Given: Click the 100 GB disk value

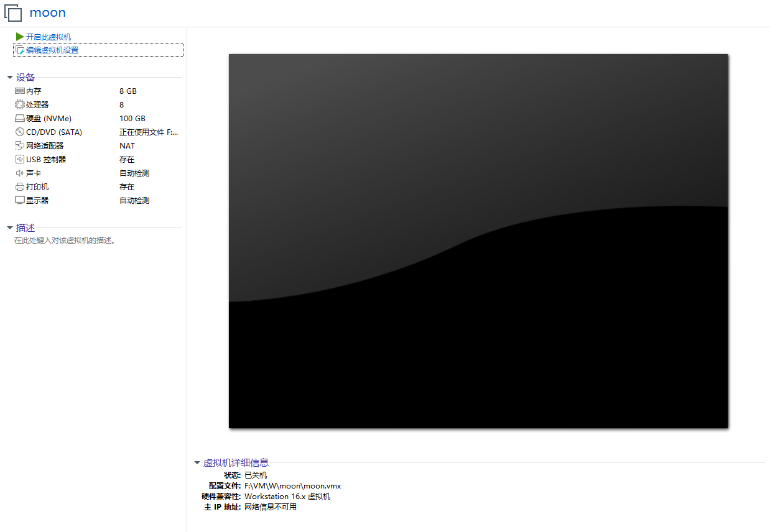Looking at the screenshot, I should pos(132,118).
